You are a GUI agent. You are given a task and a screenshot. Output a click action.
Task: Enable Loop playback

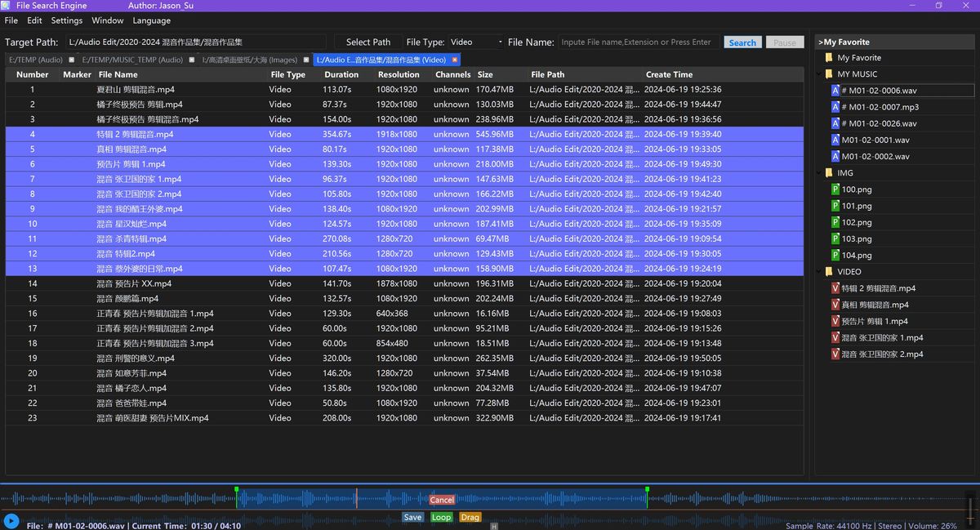click(441, 517)
